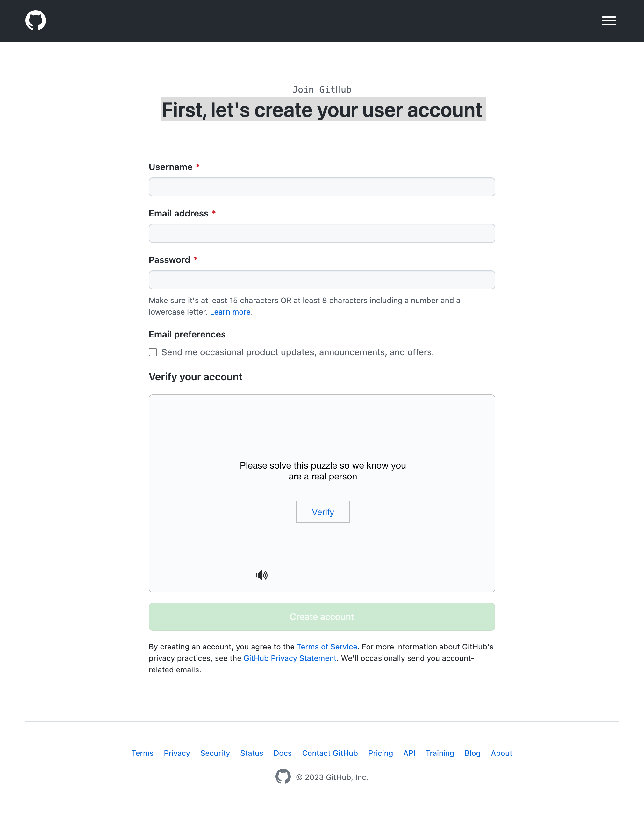This screenshot has height=822, width=644.
Task: Click Contact GitHub footer link
Action: pos(330,753)
